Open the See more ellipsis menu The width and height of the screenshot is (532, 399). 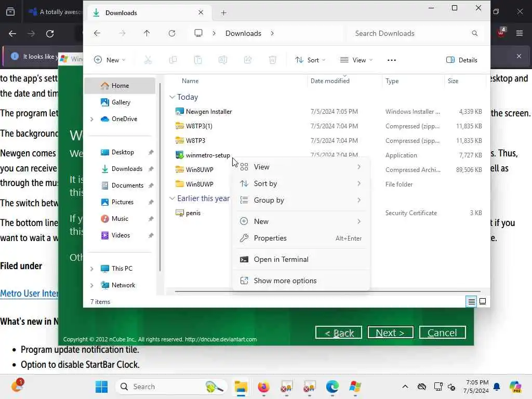point(392,60)
